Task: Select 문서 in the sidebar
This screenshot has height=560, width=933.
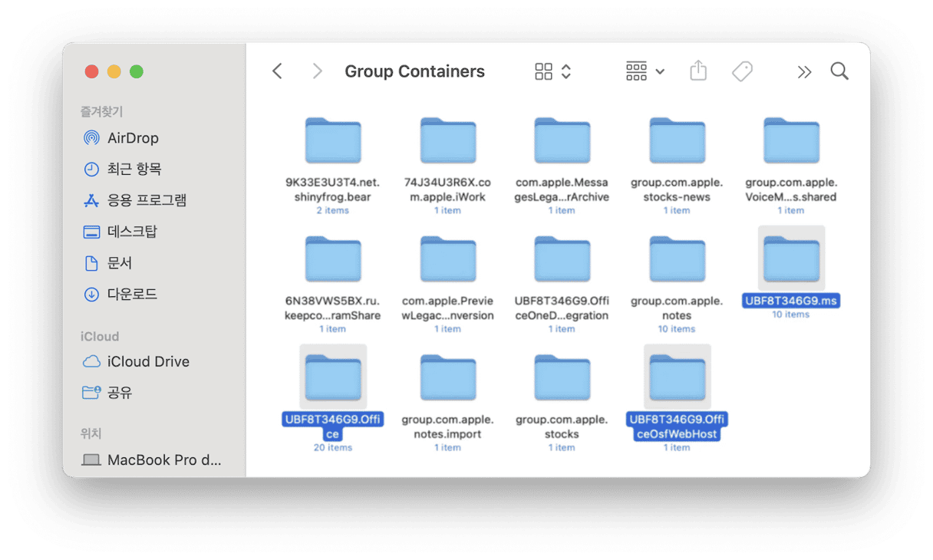Action: (x=107, y=263)
